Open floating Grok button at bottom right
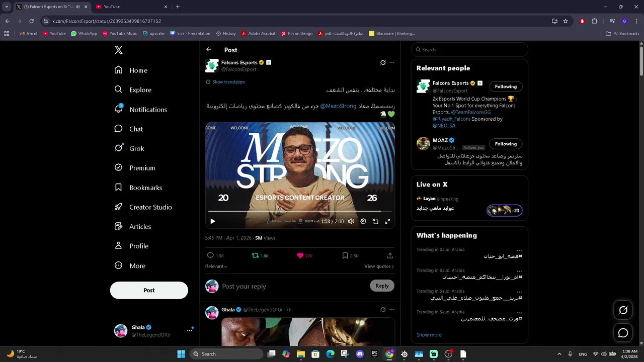This screenshot has height=362, width=644. tap(623, 310)
